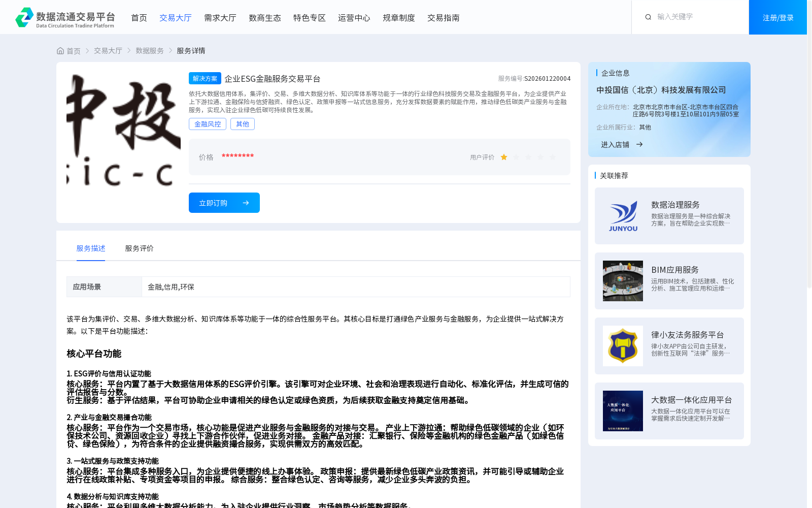The image size is (812, 508).
Task: Open the 数据治理服务 recommendation title
Action: pyautogui.click(x=675, y=205)
